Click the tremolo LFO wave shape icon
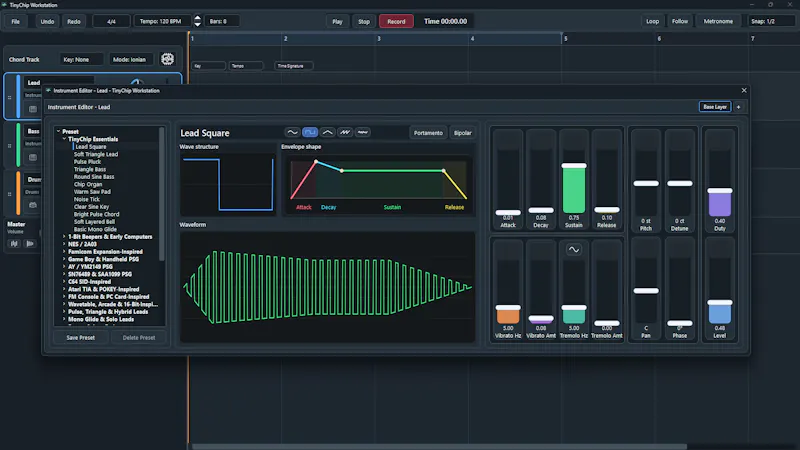Image resolution: width=800 pixels, height=450 pixels. [573, 249]
